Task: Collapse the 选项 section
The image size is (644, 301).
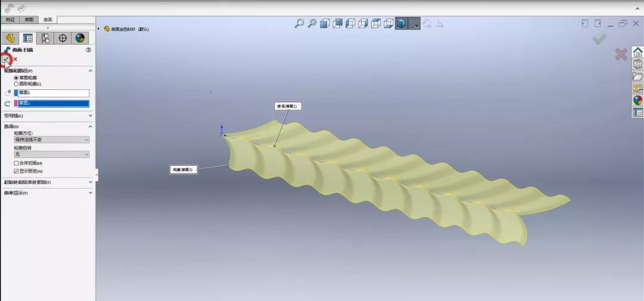Action: (91, 126)
